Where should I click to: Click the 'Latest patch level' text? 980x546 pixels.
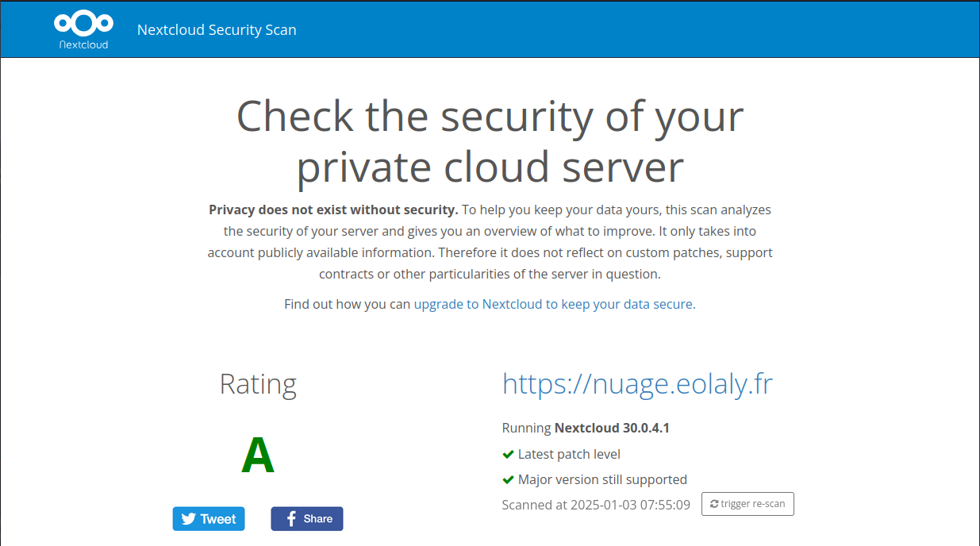point(569,454)
